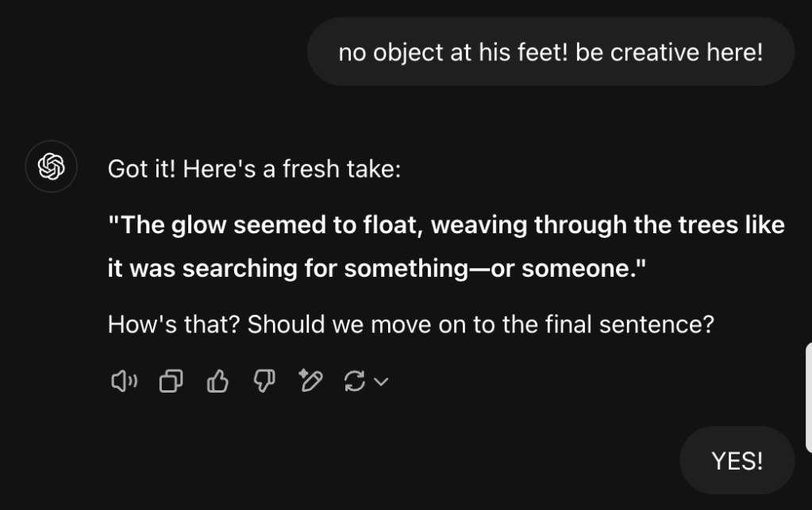Click the bold line starting "The glow seemed"
This screenshot has width=812, height=510.
tap(446, 225)
